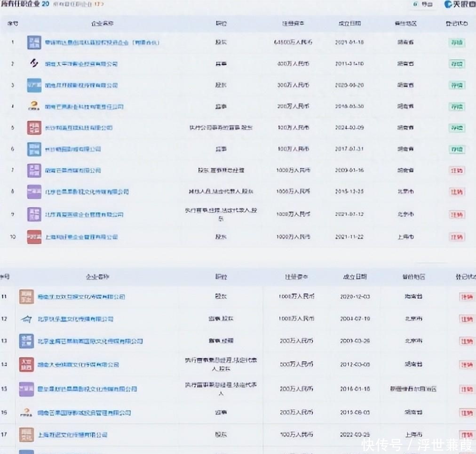Image resolution: width=476 pixels, height=454 pixels.
Task: Open the company name link in row 1
Action: click(x=102, y=42)
